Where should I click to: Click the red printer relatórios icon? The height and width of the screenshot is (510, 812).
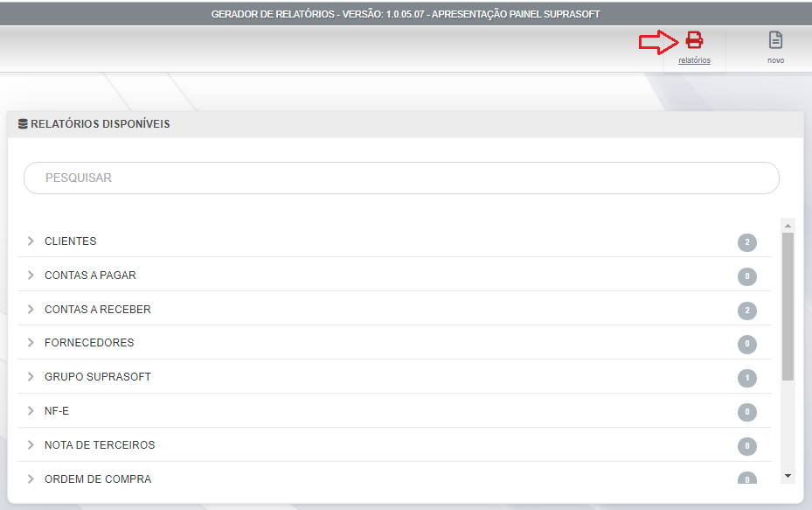694,40
